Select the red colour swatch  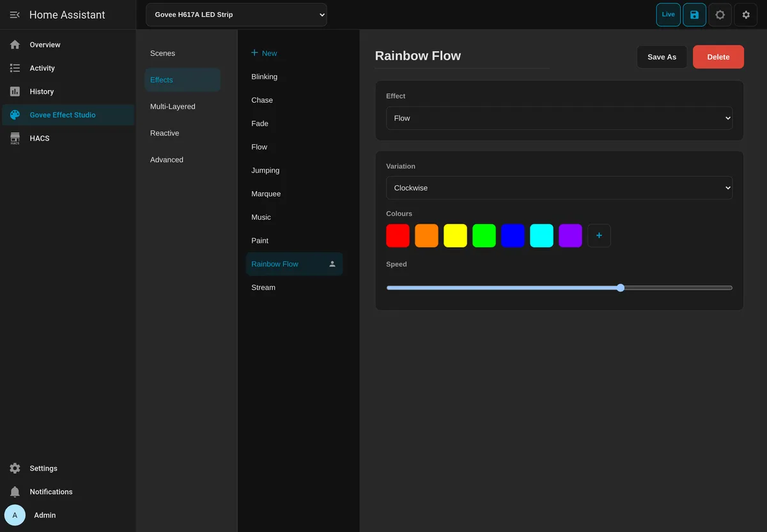398,236
